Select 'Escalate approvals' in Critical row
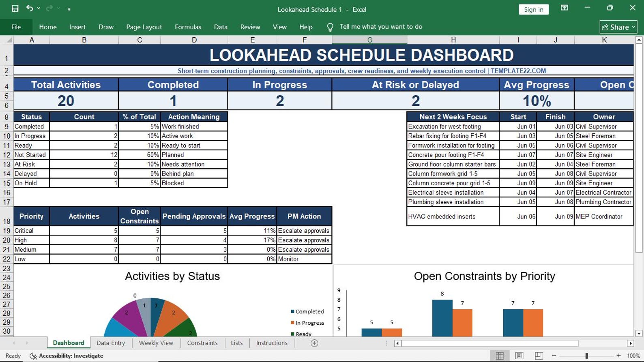644x362 pixels. [x=304, y=231]
